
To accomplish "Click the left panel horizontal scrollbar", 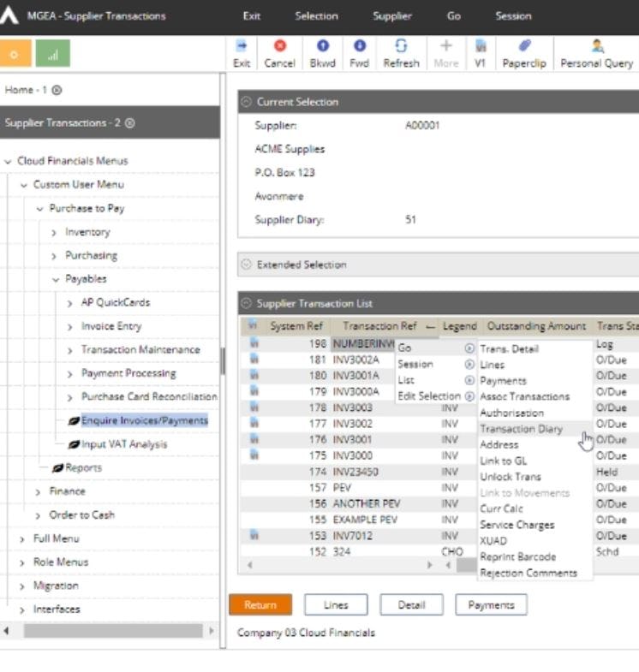I will click(113, 631).
